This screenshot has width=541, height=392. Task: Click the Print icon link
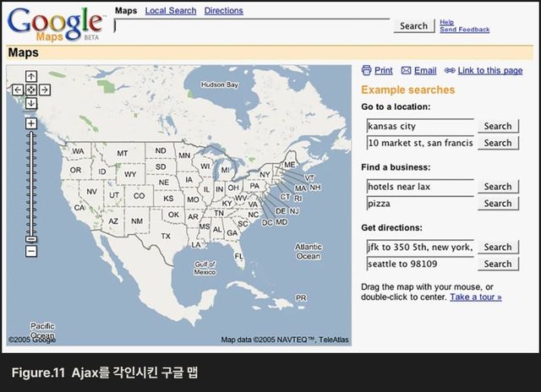click(367, 71)
